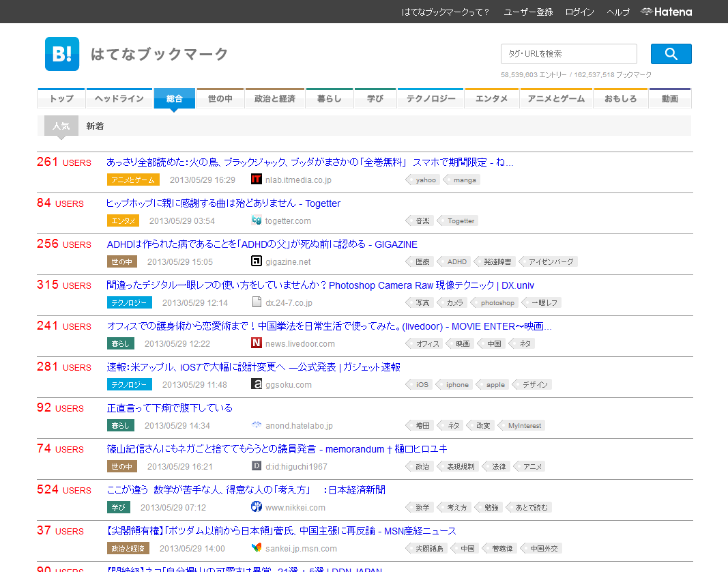Screen dimensions: 728x572
Task: Click the 84 USERS bookmark count
Action: tap(60, 203)
